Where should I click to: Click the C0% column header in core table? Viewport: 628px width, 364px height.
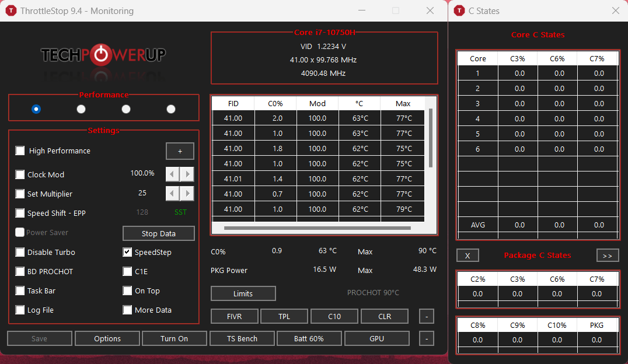(x=275, y=103)
